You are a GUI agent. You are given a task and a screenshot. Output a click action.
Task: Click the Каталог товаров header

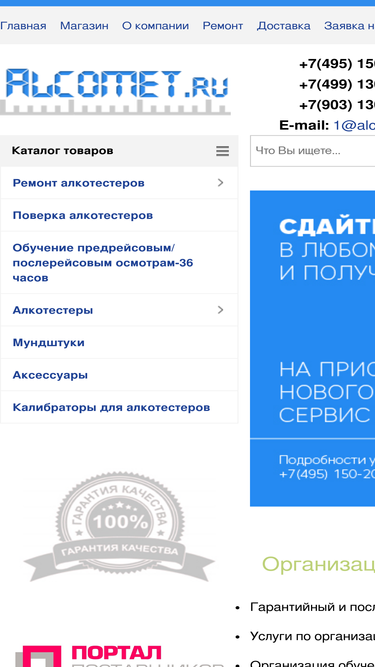click(x=119, y=151)
